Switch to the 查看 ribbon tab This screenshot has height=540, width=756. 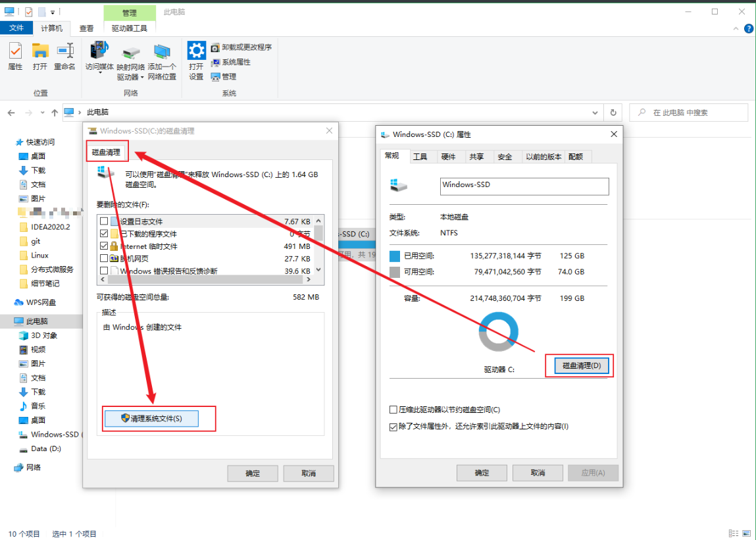click(86, 28)
